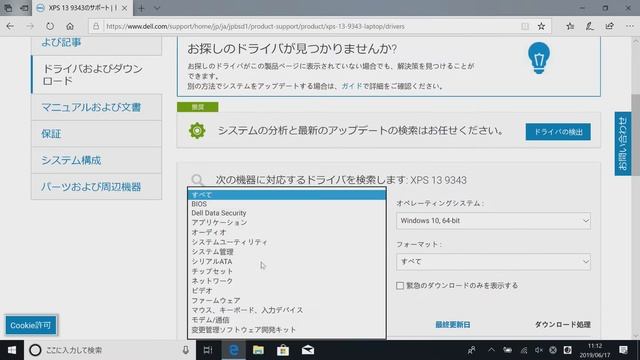Open システム構成 sidebar item
This screenshot has width=640, height=360.
pyautogui.click(x=97, y=160)
